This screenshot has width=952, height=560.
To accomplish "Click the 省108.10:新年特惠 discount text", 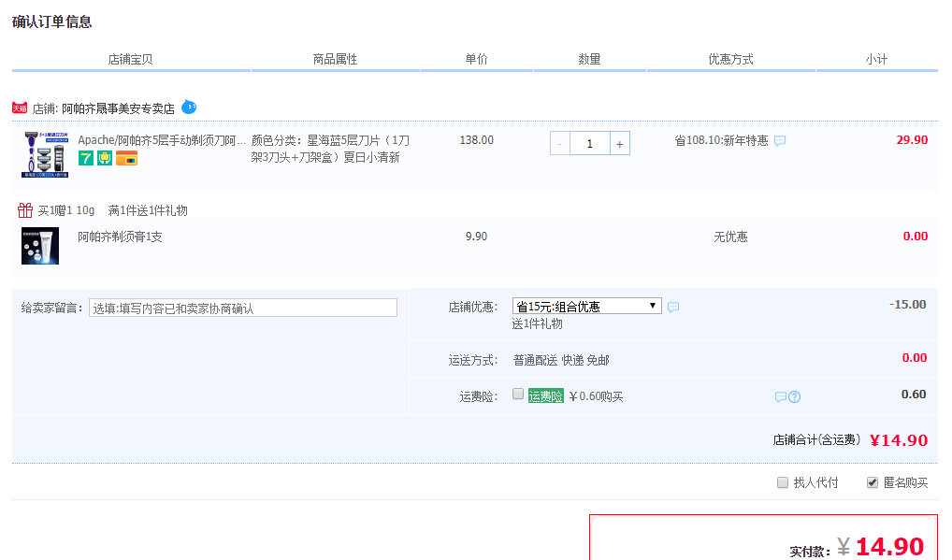I will point(721,141).
